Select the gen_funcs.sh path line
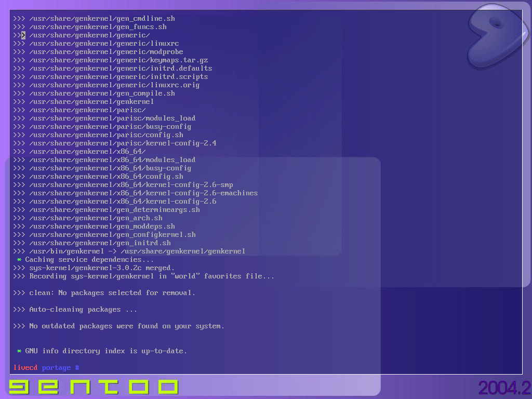The image size is (532, 399). click(x=90, y=27)
